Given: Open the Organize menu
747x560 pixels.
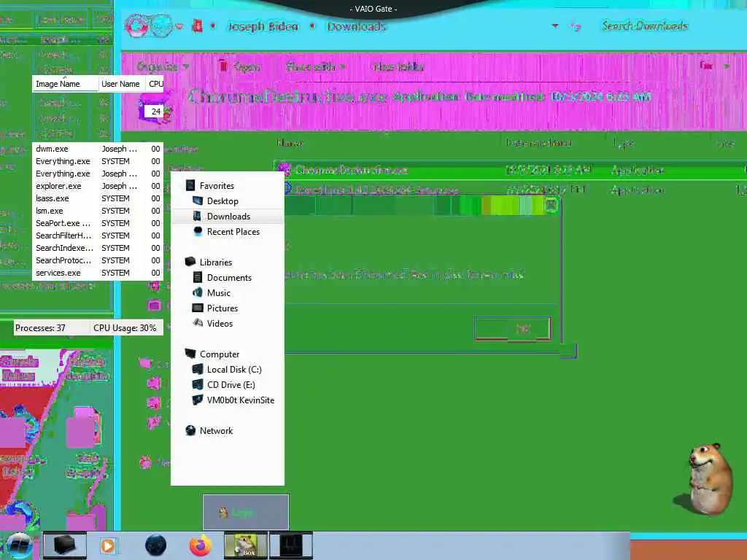Looking at the screenshot, I should [x=163, y=66].
